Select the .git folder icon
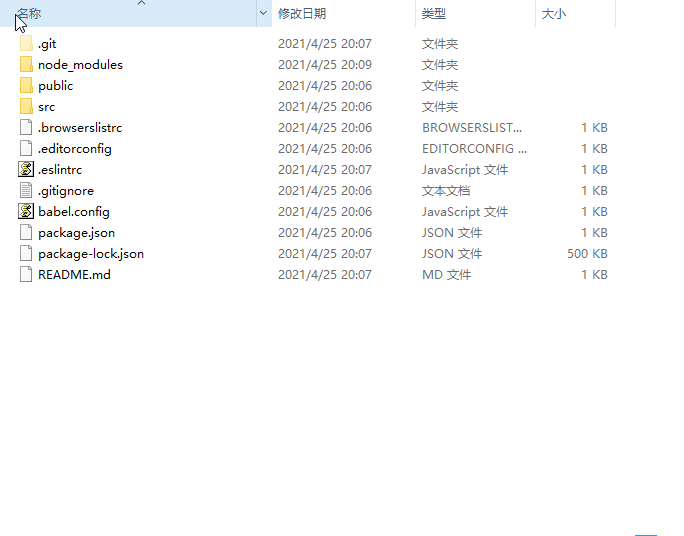The height and width of the screenshot is (536, 684). [x=26, y=44]
